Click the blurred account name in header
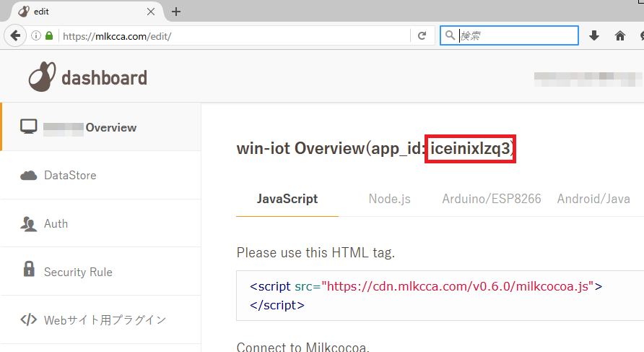 tap(587, 79)
